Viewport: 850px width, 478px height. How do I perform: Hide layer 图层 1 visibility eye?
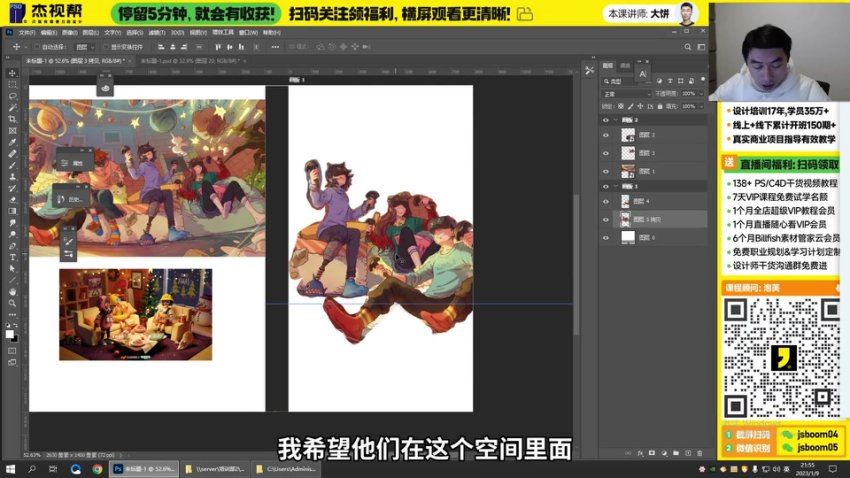coord(606,171)
